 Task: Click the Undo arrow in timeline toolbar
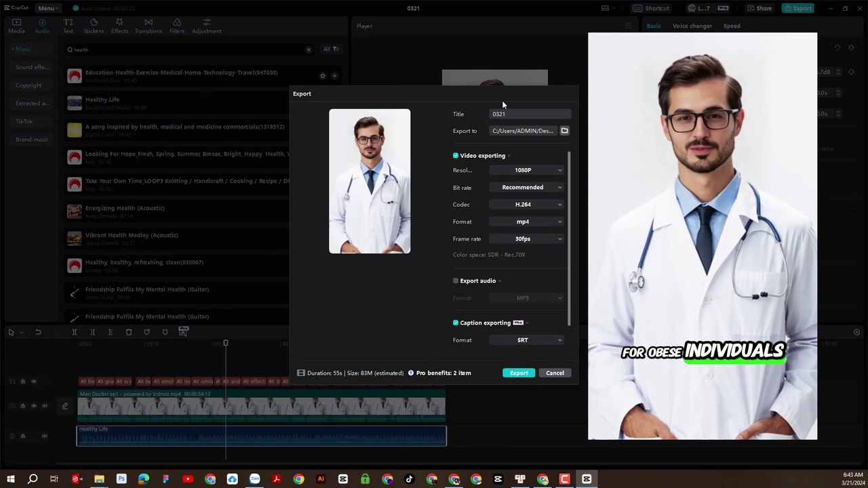(38, 332)
